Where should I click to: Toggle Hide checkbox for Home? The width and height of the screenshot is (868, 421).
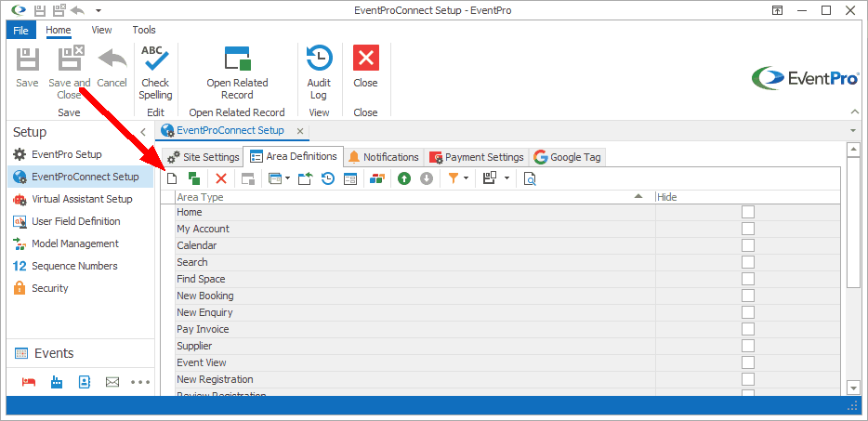748,212
